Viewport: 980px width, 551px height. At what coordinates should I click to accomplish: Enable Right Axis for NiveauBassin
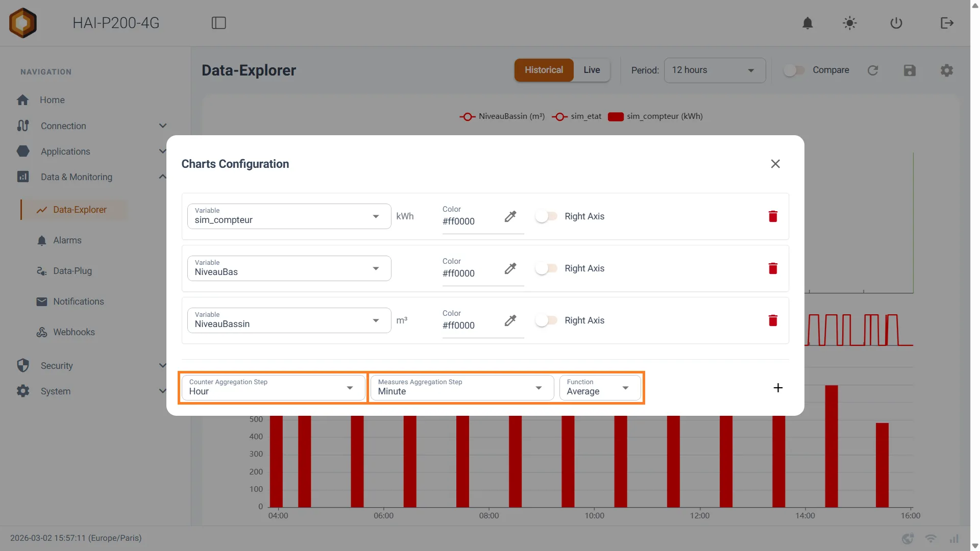click(x=546, y=320)
